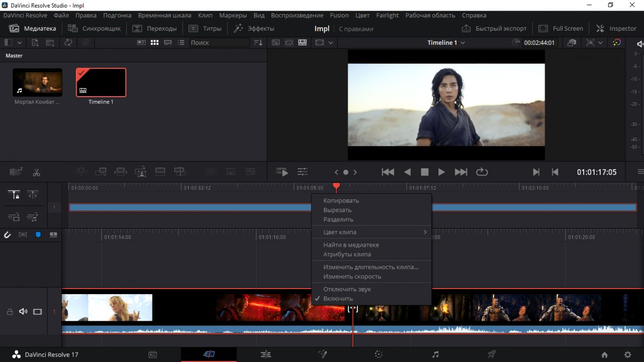Click the Быстрый экспорт button
644x362 pixels.
click(x=494, y=28)
